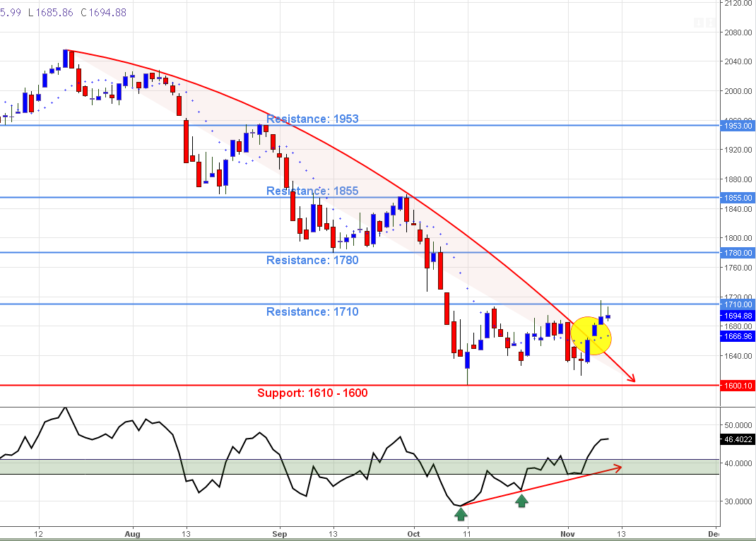Click the 1760.00 price scale label
This screenshot has width=756, height=541.
pyautogui.click(x=738, y=268)
